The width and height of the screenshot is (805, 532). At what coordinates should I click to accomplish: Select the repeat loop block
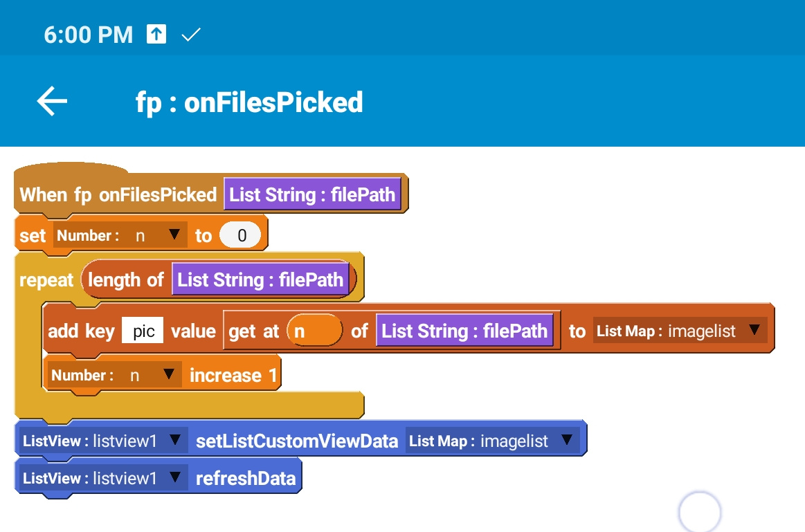click(46, 280)
